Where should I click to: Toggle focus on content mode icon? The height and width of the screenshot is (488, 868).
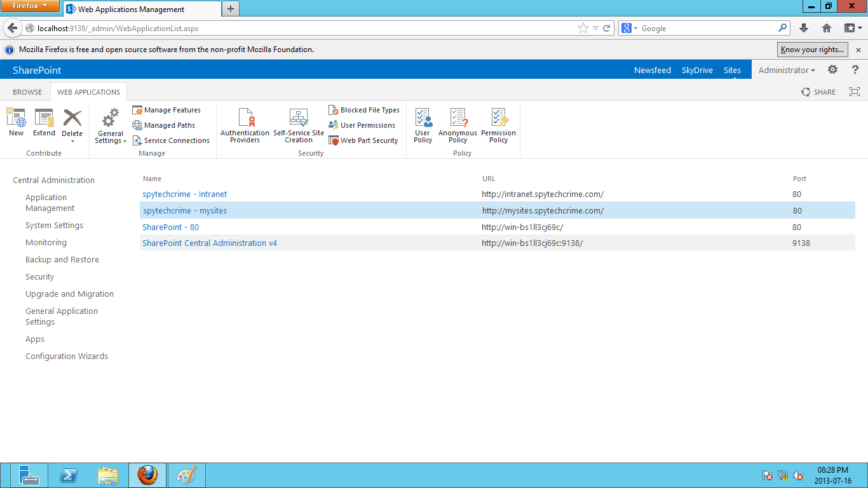click(855, 91)
